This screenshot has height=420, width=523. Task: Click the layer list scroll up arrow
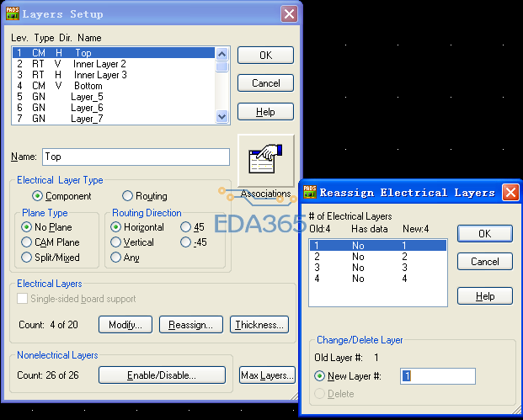pos(222,54)
